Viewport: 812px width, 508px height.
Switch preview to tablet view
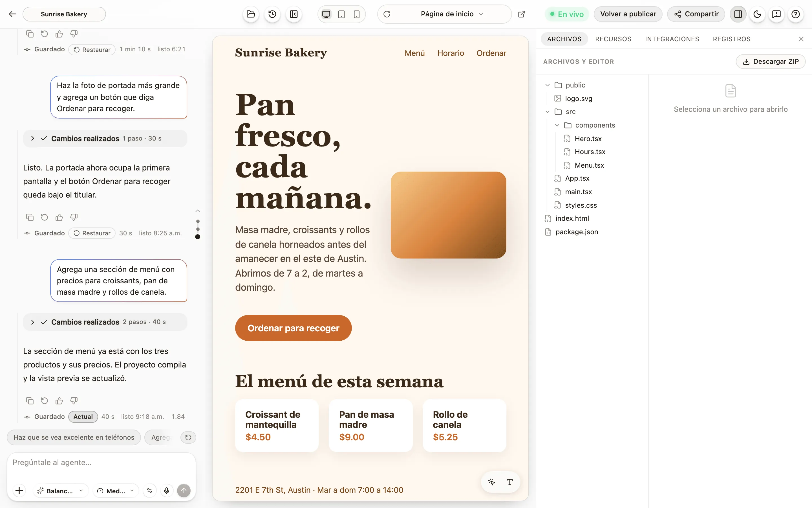pyautogui.click(x=341, y=14)
